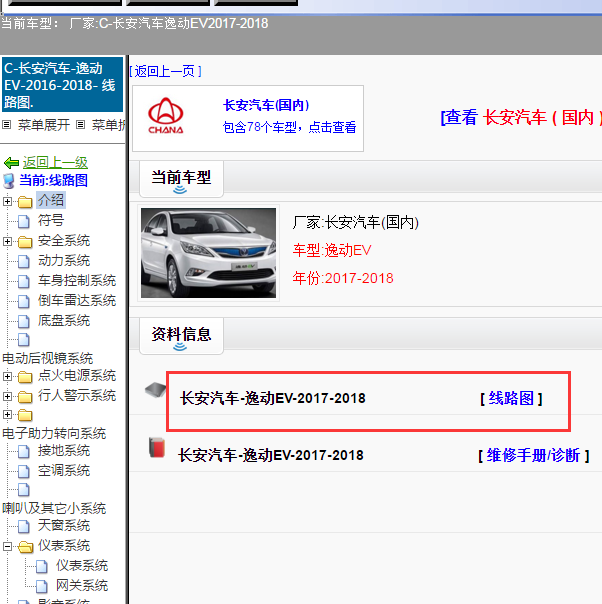The image size is (602, 604).
Task: Open the 线路图 link
Action: tap(511, 398)
